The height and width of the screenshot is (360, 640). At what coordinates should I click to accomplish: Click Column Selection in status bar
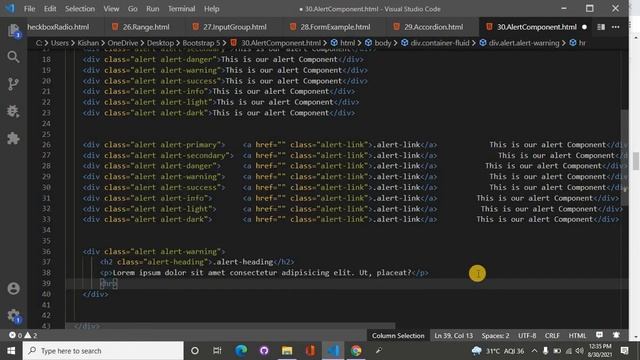tap(398, 336)
